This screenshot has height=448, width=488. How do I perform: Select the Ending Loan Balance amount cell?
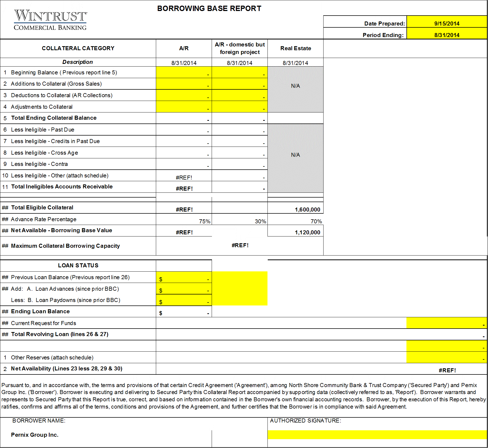point(184,312)
